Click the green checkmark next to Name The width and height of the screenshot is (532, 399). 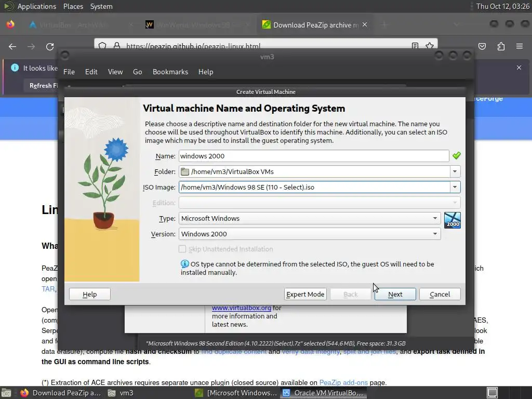point(456,156)
